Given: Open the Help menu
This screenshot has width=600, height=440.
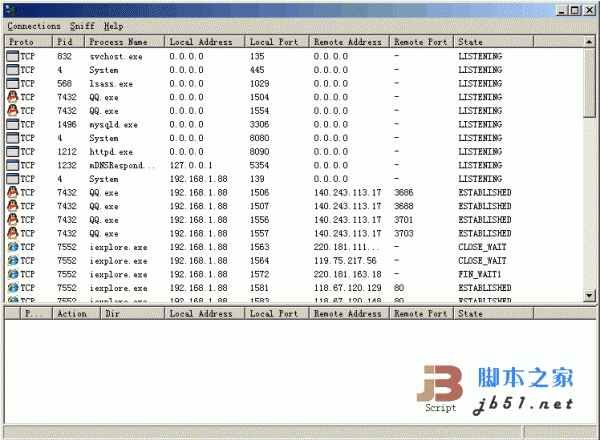Looking at the screenshot, I should pyautogui.click(x=114, y=26).
